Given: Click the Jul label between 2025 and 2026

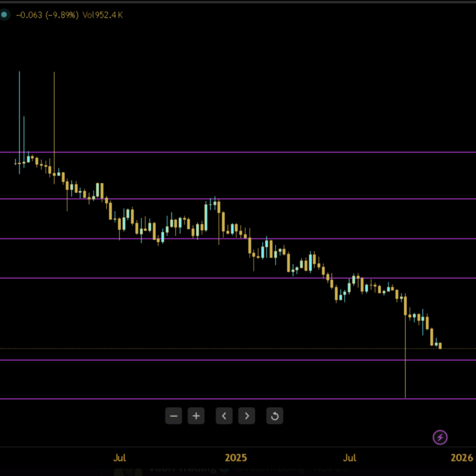Looking at the screenshot, I should click(x=350, y=458).
